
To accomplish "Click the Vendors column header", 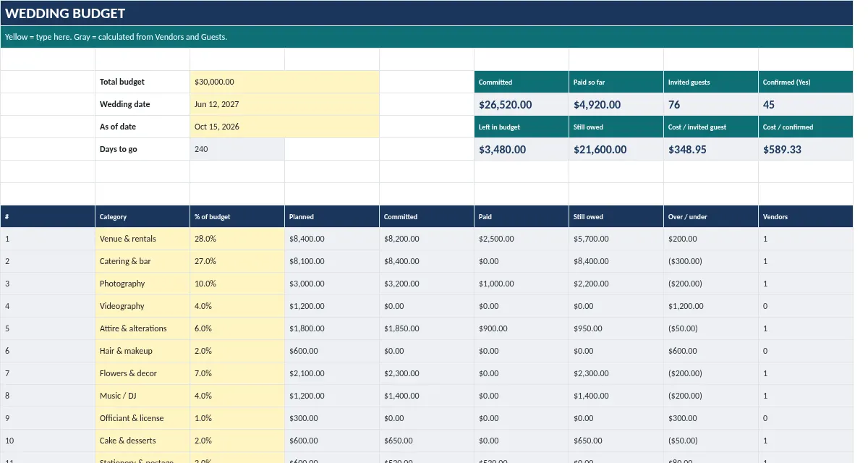I will 806,216.
